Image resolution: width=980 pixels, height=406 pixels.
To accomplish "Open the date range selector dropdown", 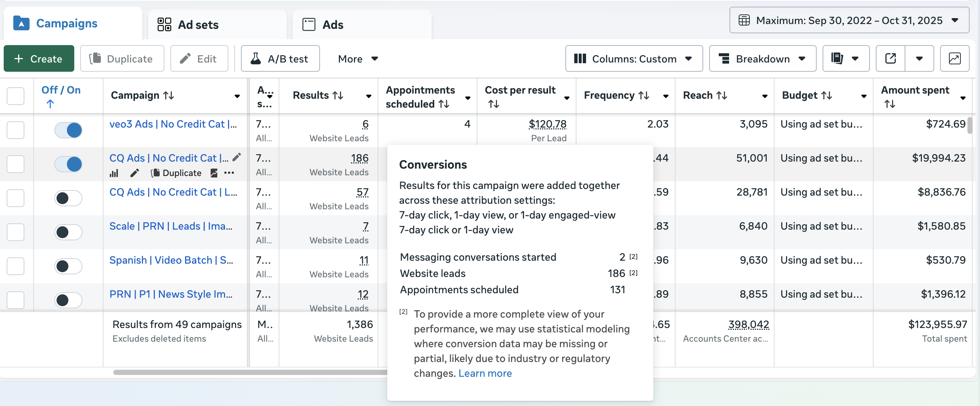I will coord(849,20).
